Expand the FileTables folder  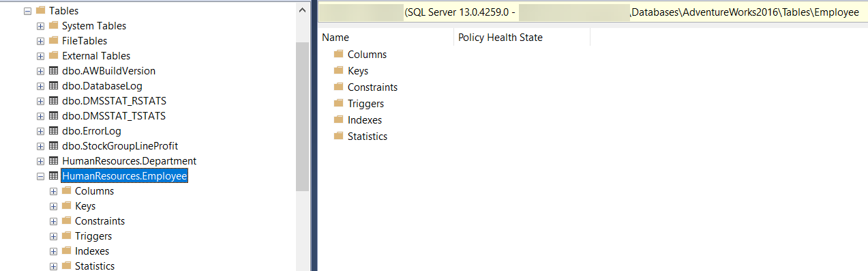[40, 41]
